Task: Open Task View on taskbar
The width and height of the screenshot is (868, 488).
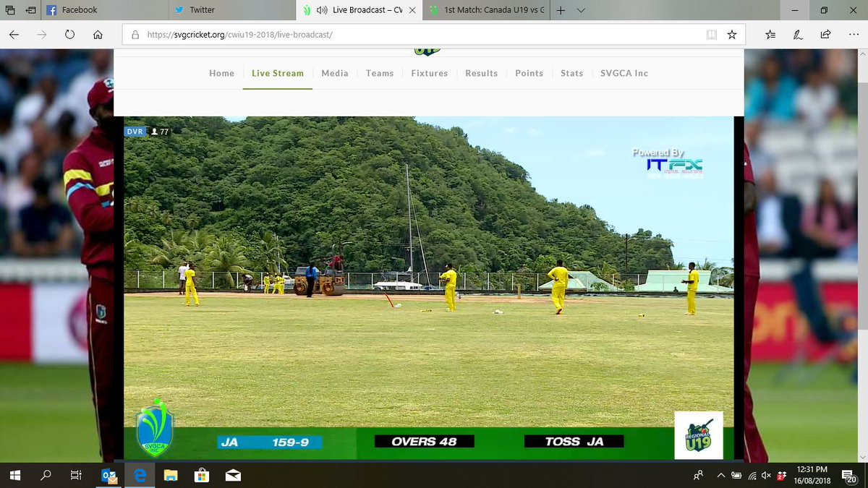Action: (76, 475)
